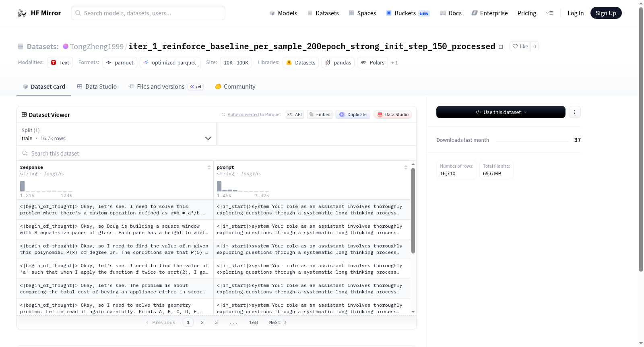Go to page 2 of the dataset viewer

tap(202, 322)
